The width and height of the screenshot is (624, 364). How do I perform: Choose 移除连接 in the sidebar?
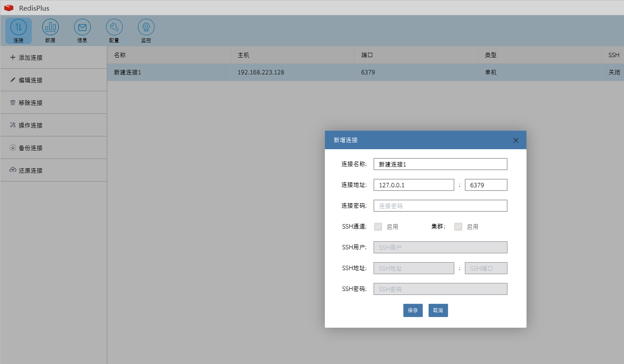point(54,103)
